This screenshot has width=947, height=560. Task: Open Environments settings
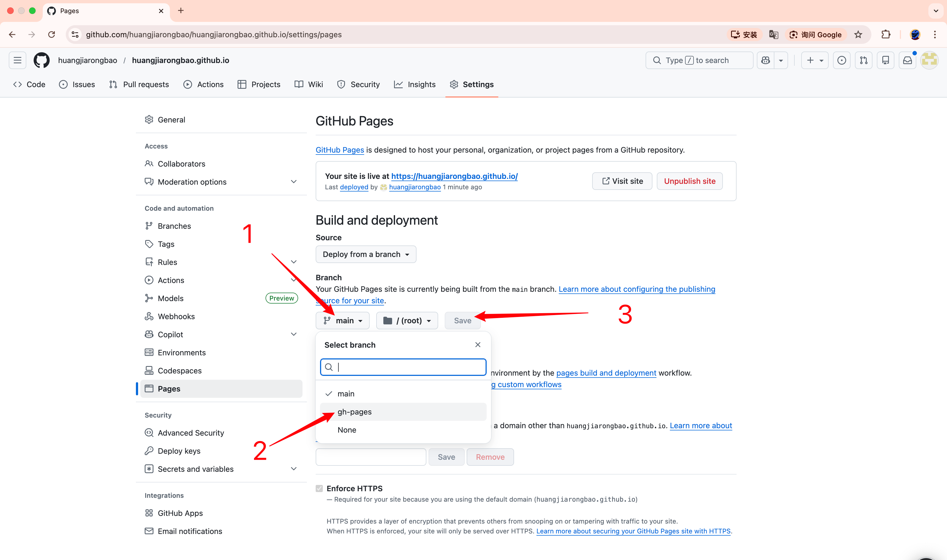pos(222,352)
